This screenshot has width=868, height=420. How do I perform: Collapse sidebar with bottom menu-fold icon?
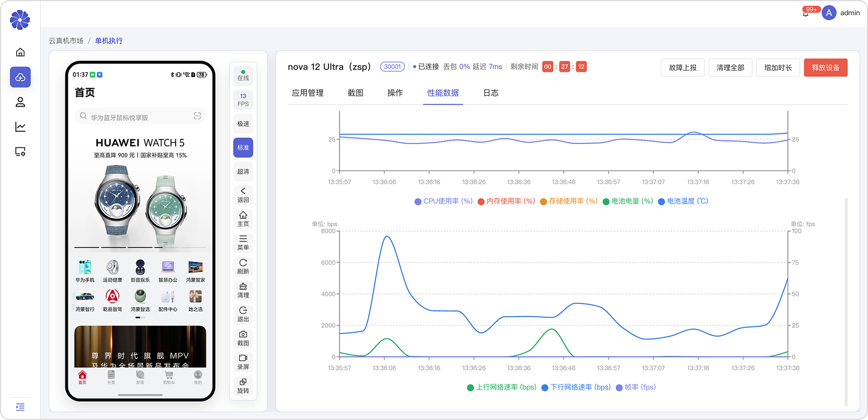pos(20,407)
